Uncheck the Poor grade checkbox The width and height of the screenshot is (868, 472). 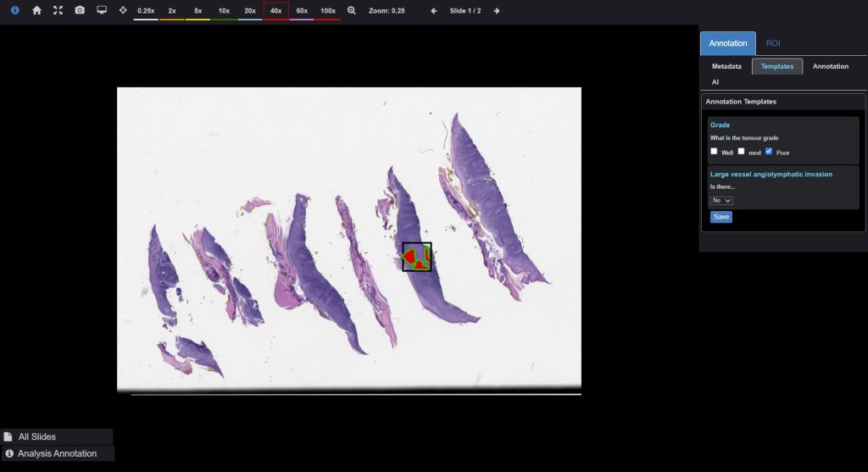(768, 151)
